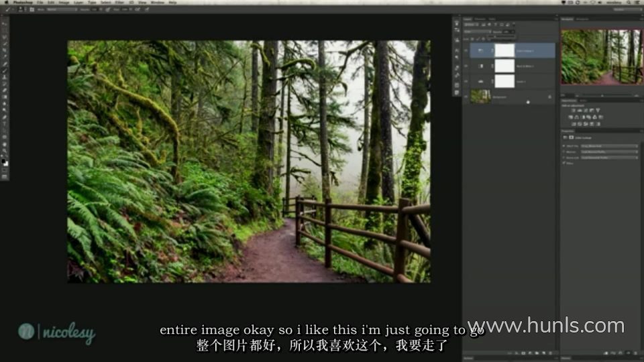Click the foreground color swatch
644x362 pixels.
pos(4,162)
